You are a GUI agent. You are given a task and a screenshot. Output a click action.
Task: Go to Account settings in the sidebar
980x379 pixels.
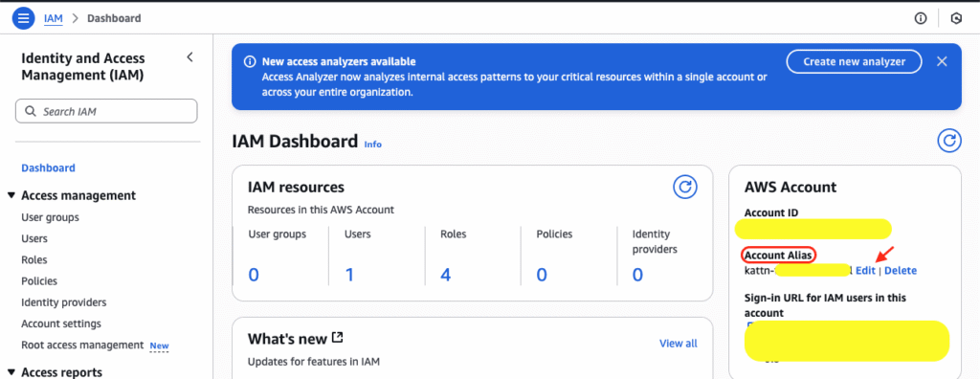[x=61, y=323]
